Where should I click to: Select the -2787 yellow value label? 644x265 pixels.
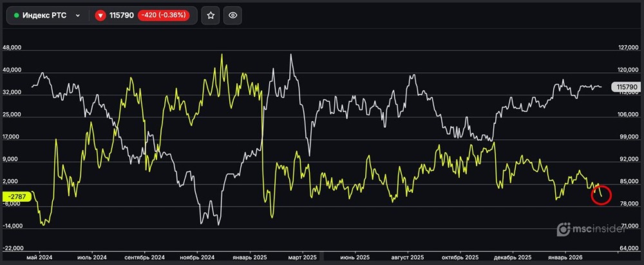[x=16, y=197]
